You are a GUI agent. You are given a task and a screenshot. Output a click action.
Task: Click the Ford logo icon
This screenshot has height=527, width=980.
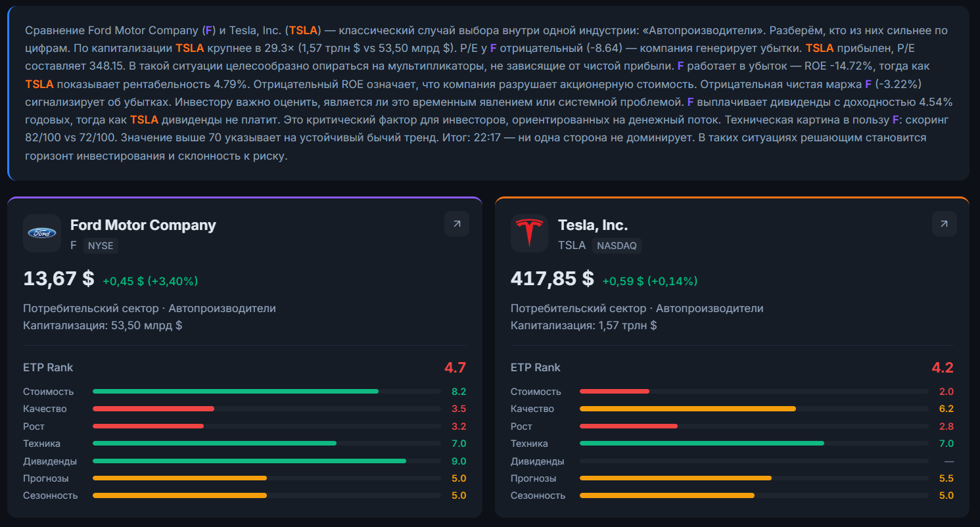(x=42, y=233)
